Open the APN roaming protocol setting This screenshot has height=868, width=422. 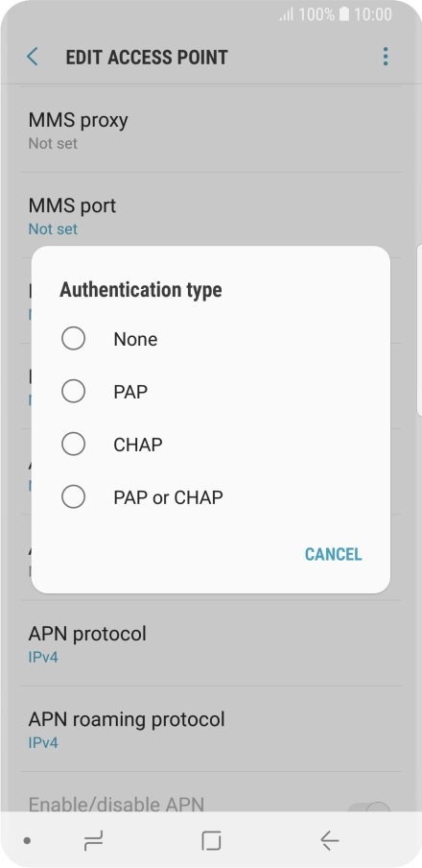pyautogui.click(x=211, y=730)
